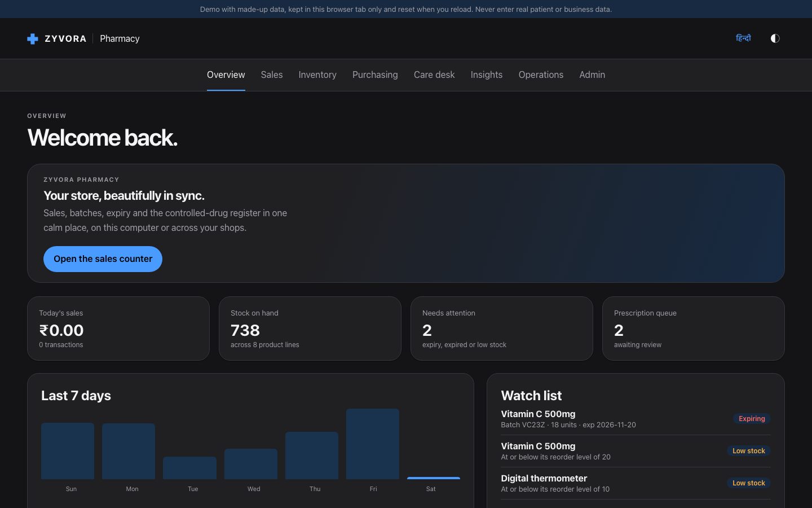Click the Needs attention card
This screenshot has height=508, width=812.
[x=502, y=329]
